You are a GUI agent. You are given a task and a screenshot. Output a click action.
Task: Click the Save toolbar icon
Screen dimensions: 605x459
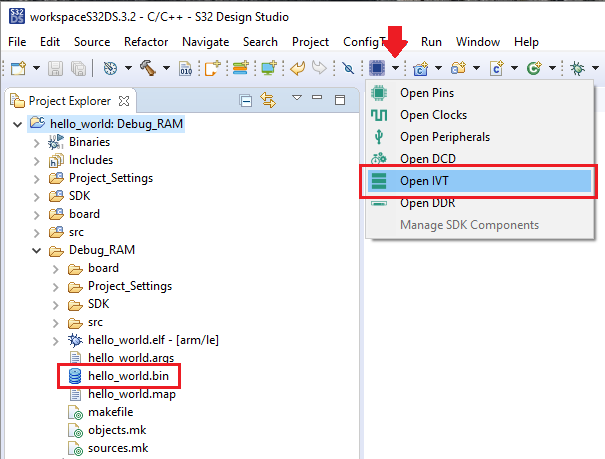coord(55,69)
